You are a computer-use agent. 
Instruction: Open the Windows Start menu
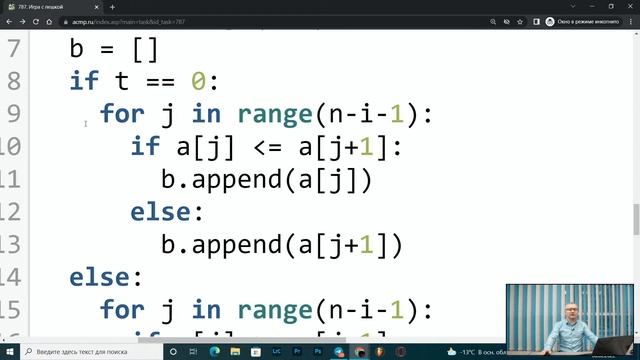click(10, 351)
